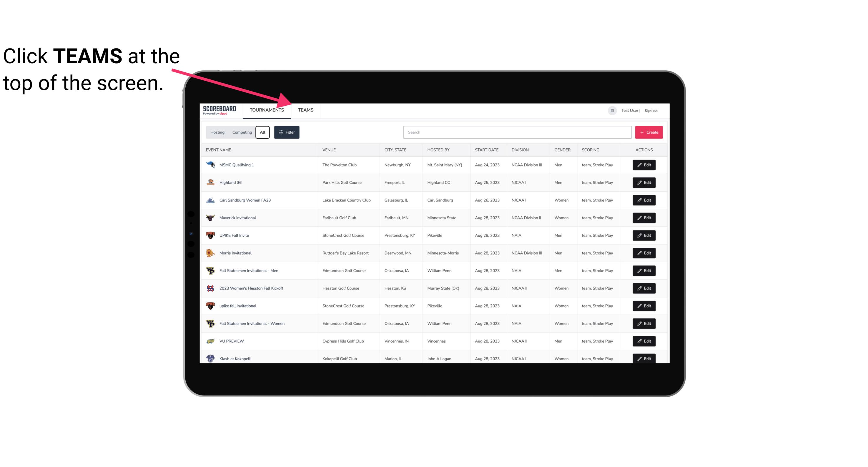868x467 pixels.
Task: Click the SCOREBOARD logo link
Action: (219, 110)
